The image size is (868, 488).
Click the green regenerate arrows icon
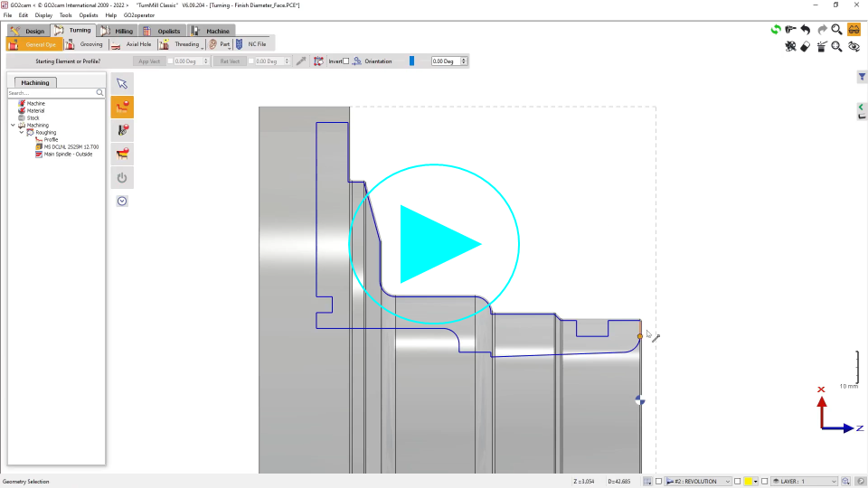(776, 30)
